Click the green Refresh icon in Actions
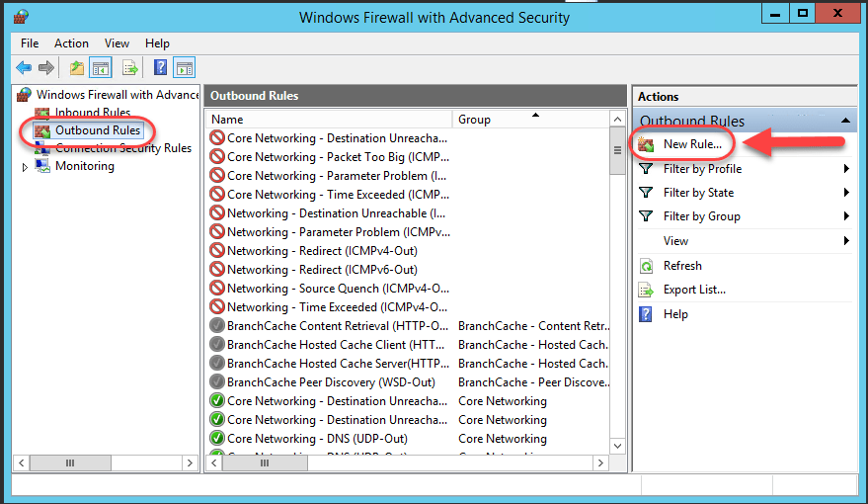 (646, 266)
